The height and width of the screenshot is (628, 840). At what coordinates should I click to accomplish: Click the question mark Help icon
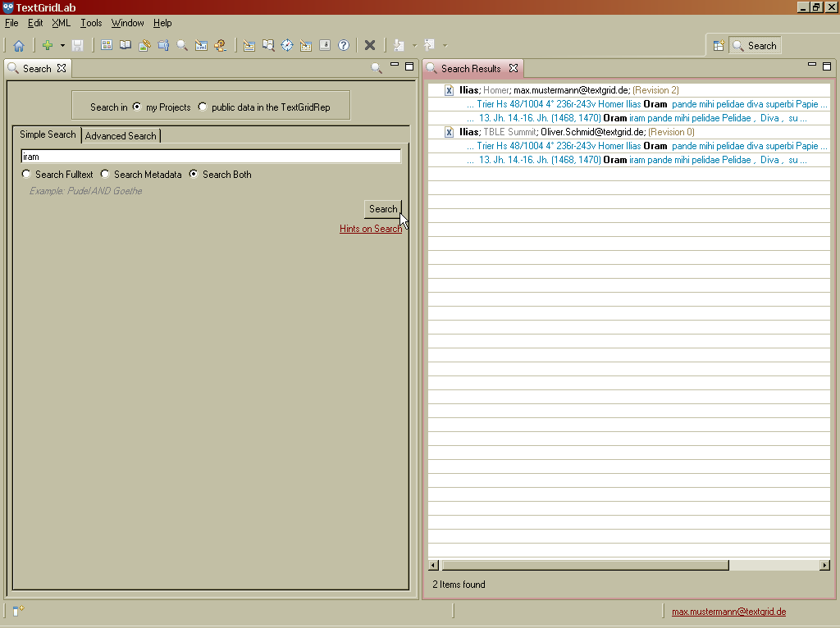tap(344, 46)
